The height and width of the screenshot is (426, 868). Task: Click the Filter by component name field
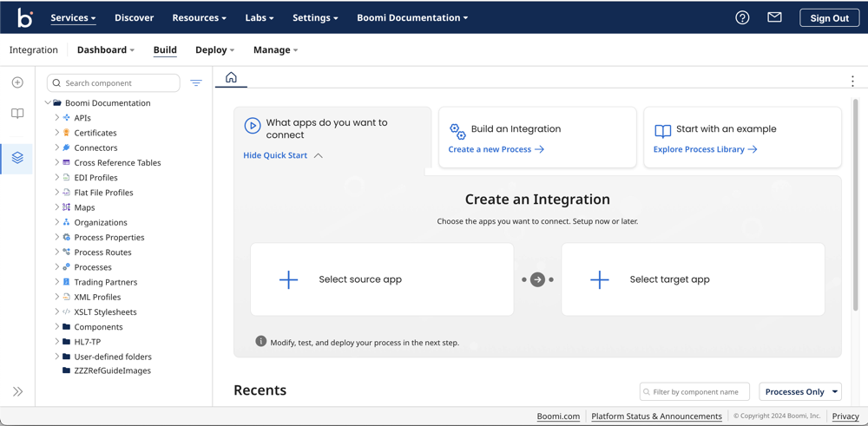tap(694, 391)
